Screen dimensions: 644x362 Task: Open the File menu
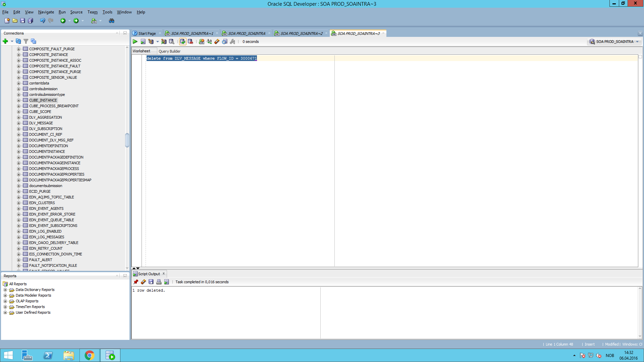click(x=5, y=12)
